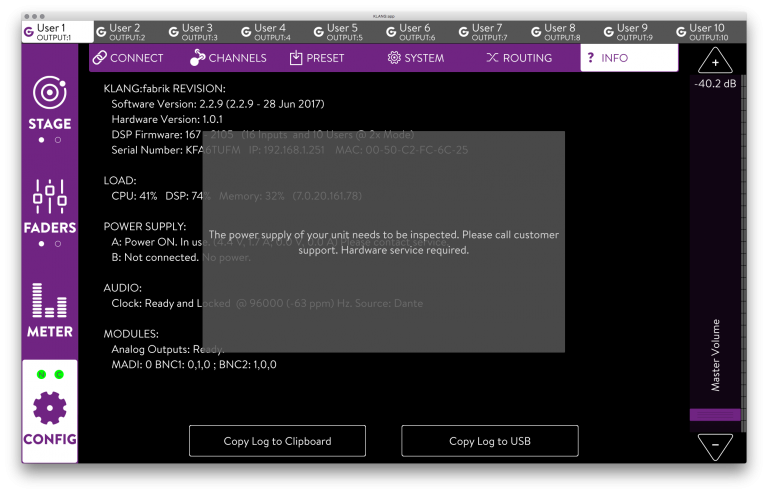Click the second page dot under STAGE
The height and width of the screenshot is (494, 768).
click(x=58, y=140)
